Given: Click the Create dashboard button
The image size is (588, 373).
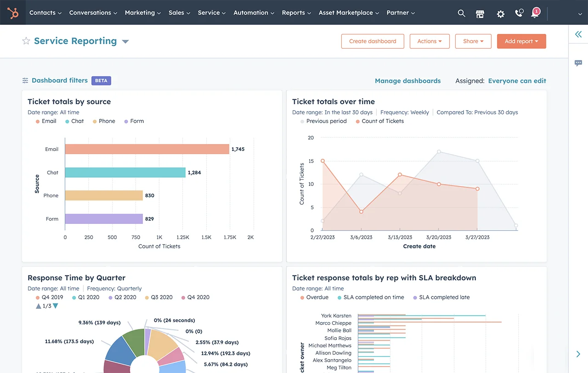Looking at the screenshot, I should [x=372, y=41].
